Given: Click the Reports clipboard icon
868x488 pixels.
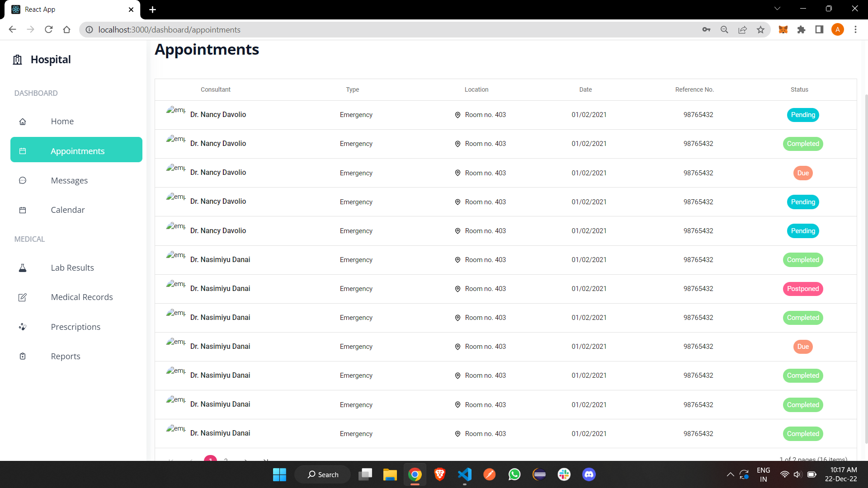Looking at the screenshot, I should point(23,356).
